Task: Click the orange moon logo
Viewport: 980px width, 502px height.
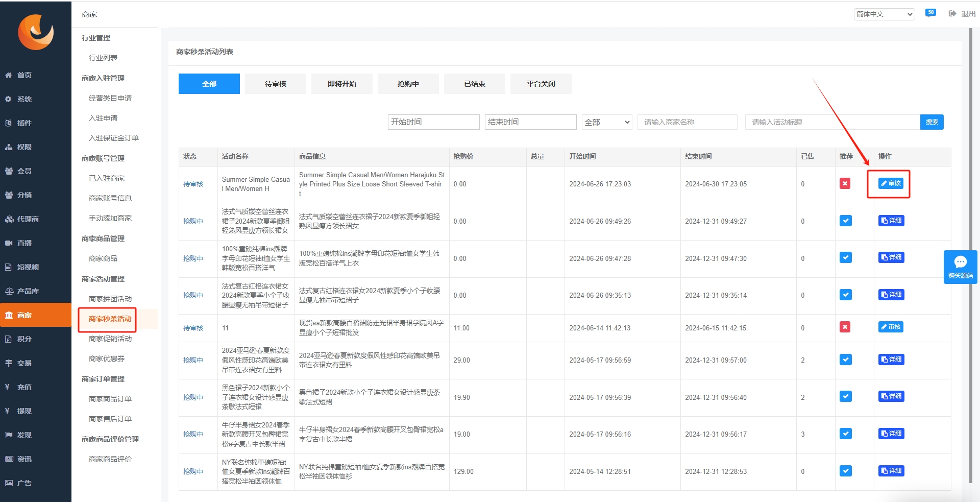Action: [36, 32]
